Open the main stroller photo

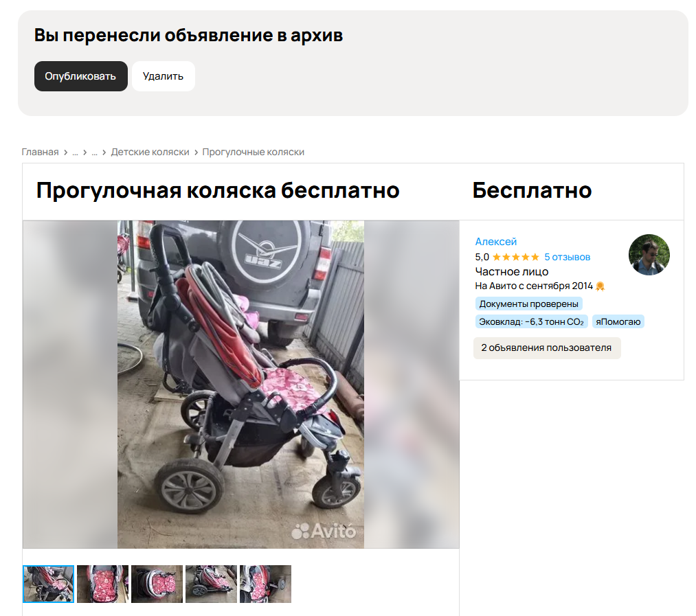coord(240,385)
